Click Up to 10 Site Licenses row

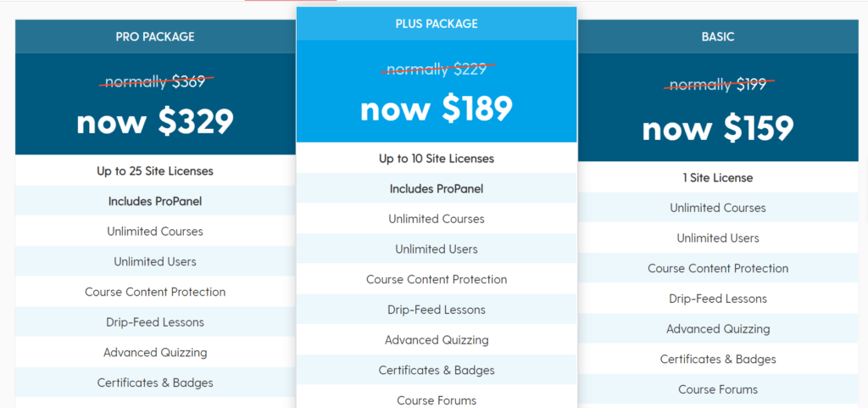[437, 159]
